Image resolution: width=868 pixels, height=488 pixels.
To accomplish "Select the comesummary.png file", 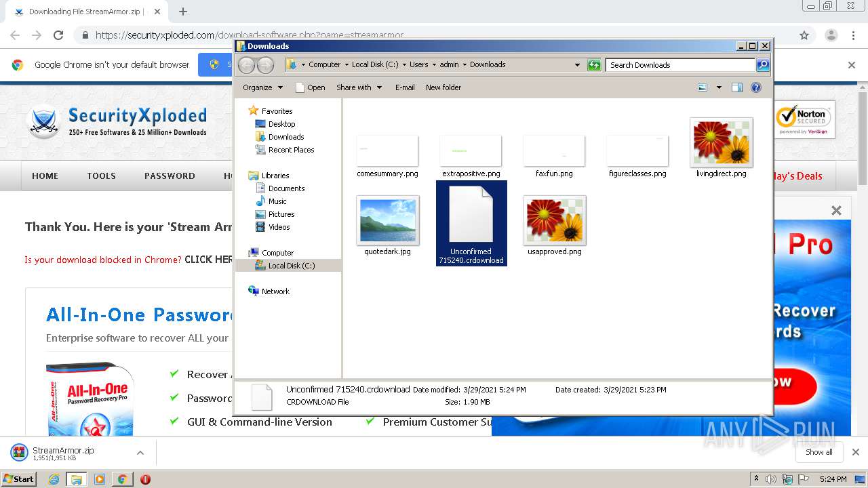I will tap(388, 156).
